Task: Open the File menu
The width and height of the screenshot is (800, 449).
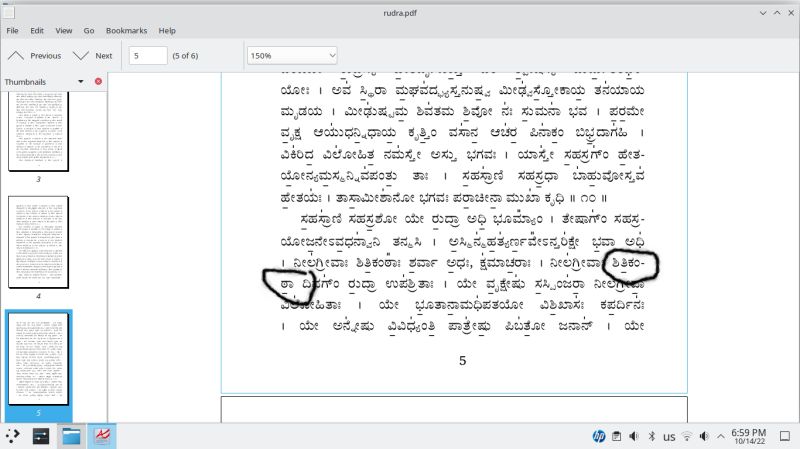Action: (12, 31)
